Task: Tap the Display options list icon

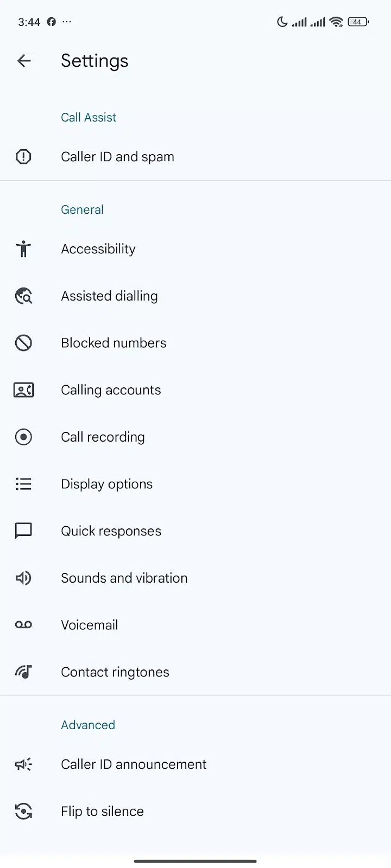Action: [x=23, y=484]
